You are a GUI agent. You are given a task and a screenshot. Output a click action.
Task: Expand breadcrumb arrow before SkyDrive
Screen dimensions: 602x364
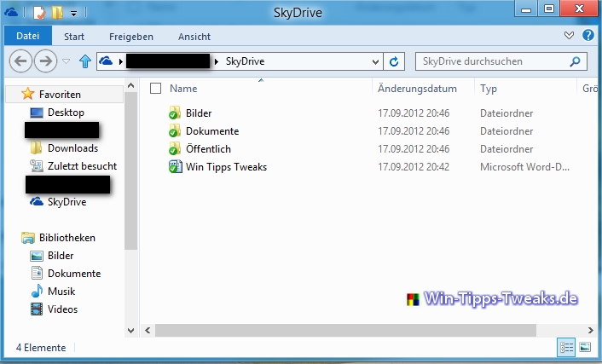(217, 61)
